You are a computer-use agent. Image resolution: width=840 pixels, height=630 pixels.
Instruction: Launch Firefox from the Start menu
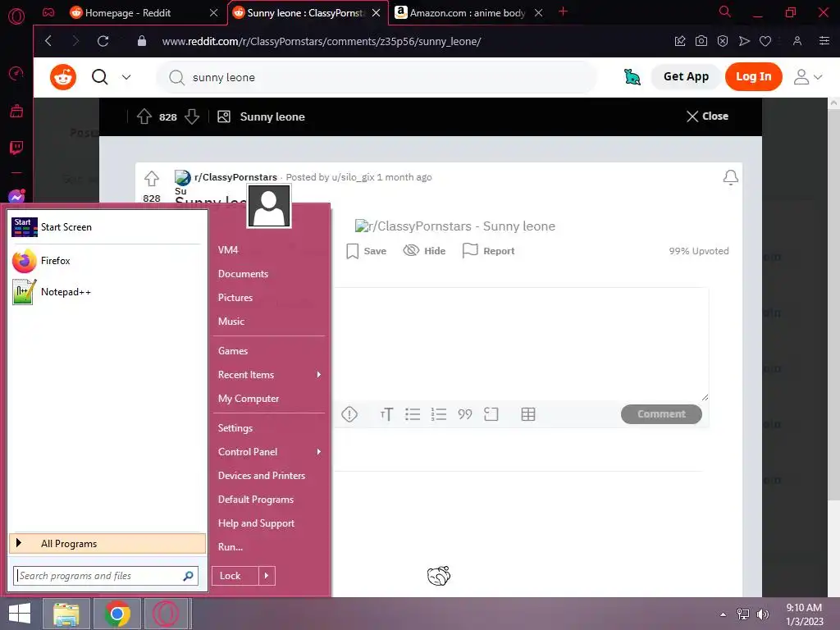coord(106,261)
